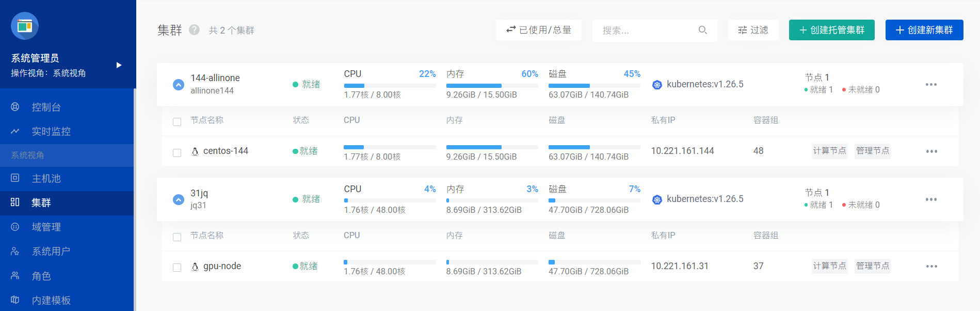Click the 创建托管集群 button
Viewport: 980px width, 311px height.
click(831, 30)
